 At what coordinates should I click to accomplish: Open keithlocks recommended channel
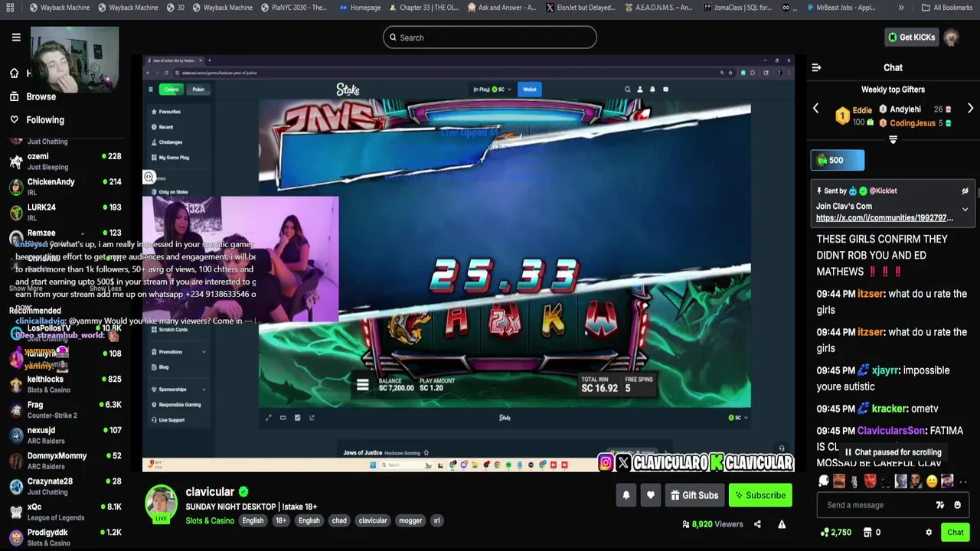coord(65,383)
